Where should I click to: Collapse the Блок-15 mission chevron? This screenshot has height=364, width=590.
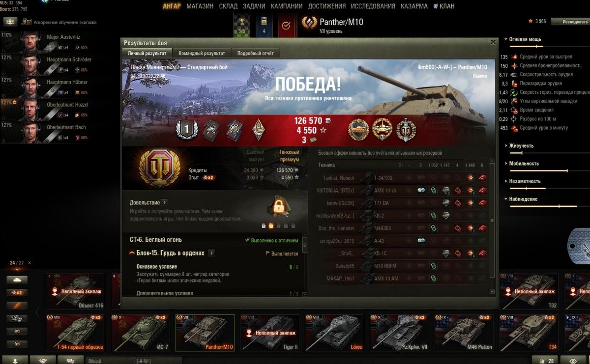click(x=132, y=253)
